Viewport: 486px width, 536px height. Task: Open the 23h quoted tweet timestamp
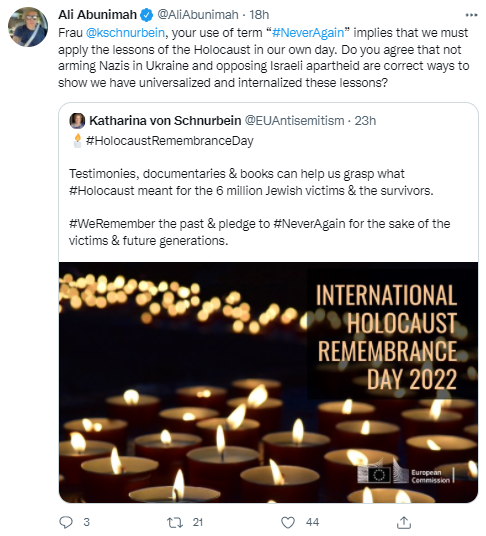coord(365,121)
